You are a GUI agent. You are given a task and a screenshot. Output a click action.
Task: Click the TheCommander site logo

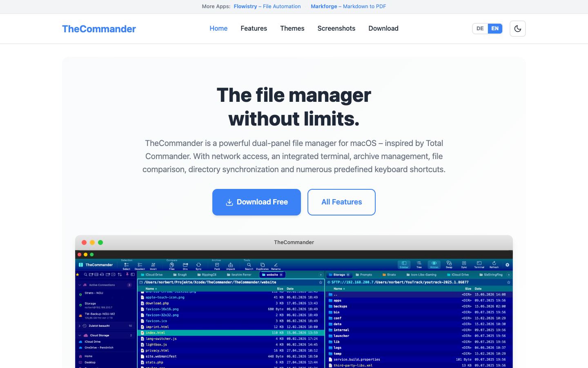(x=99, y=29)
